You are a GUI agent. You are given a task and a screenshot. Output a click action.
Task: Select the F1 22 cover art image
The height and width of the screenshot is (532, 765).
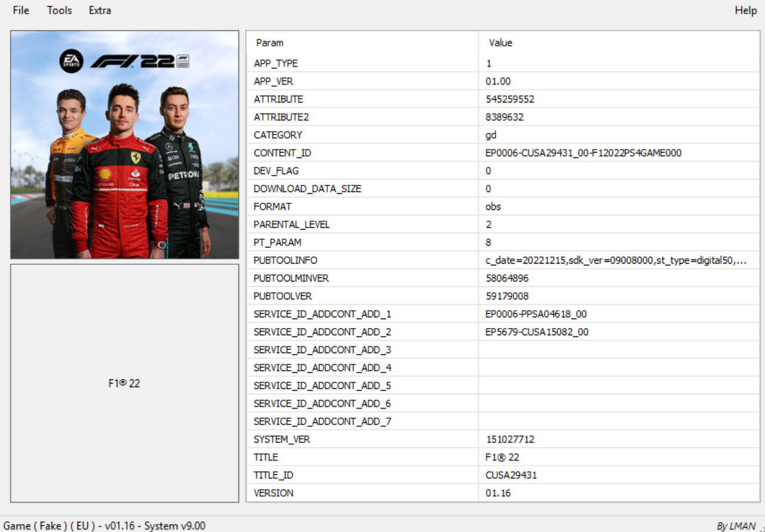125,145
